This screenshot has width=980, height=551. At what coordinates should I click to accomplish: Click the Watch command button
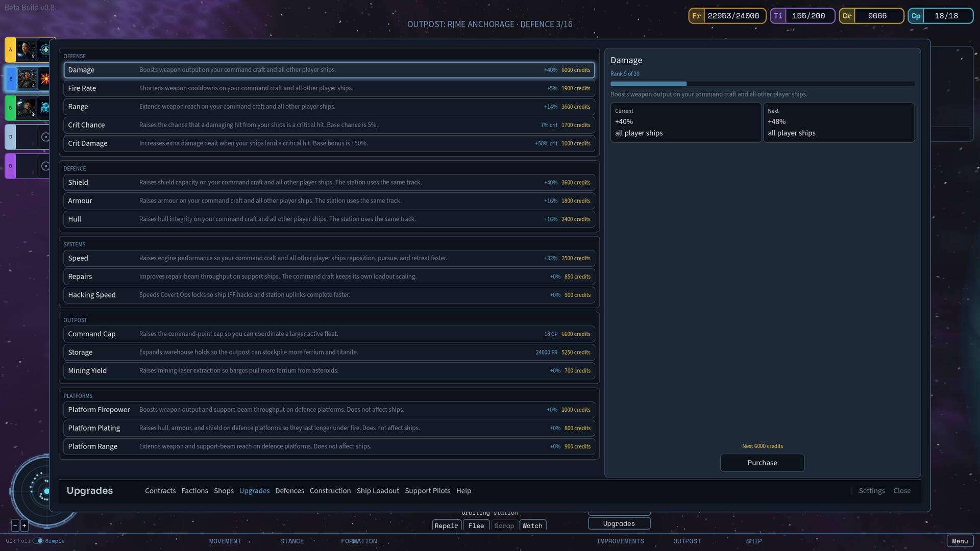532,525
